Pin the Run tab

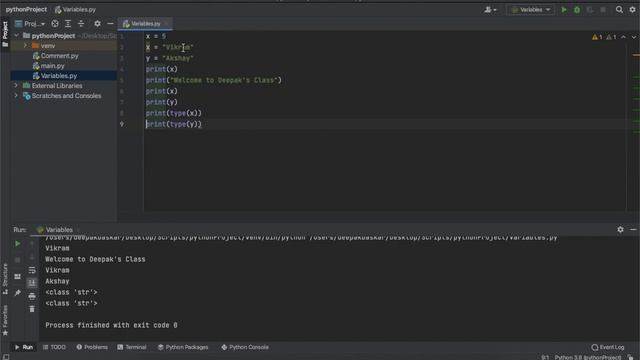[x=18, y=293]
